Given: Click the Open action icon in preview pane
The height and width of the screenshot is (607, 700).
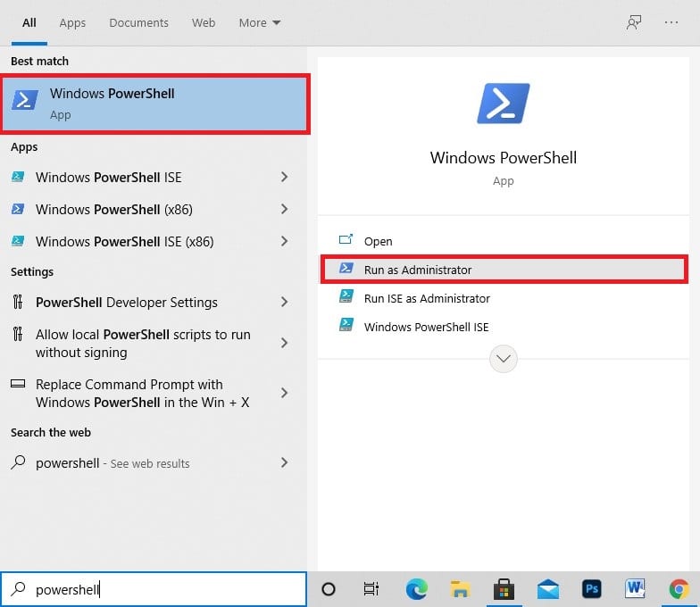Looking at the screenshot, I should pyautogui.click(x=346, y=240).
